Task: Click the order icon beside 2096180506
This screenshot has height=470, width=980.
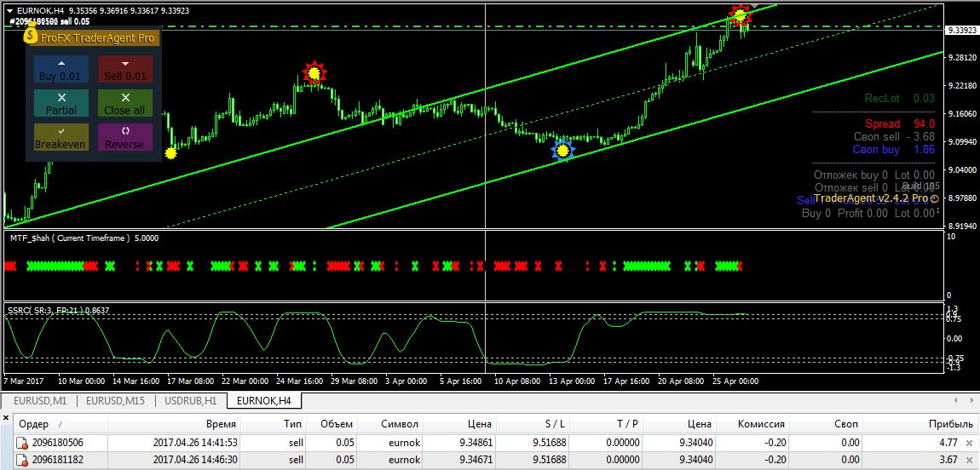Action: click(x=22, y=443)
